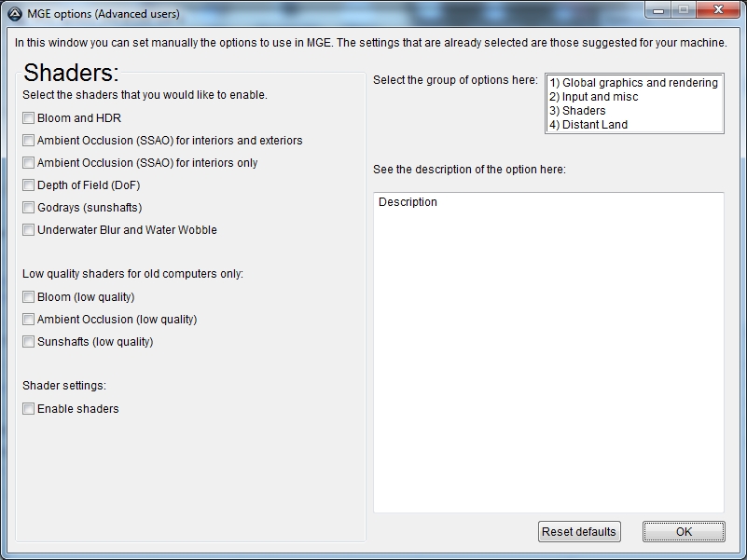This screenshot has height=560, width=747.
Task: Turn on Godrays (sunshafts)
Action: tap(29, 208)
